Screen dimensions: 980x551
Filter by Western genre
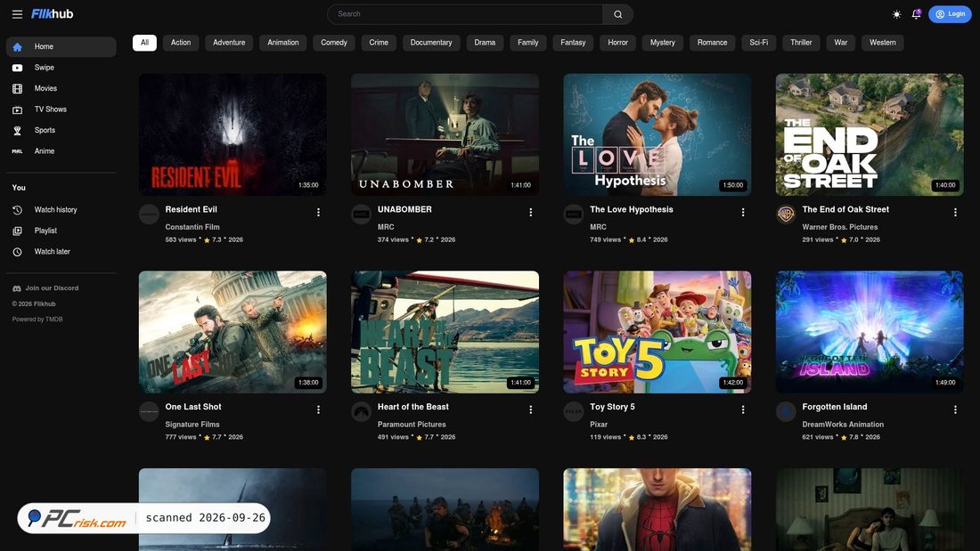coord(883,43)
